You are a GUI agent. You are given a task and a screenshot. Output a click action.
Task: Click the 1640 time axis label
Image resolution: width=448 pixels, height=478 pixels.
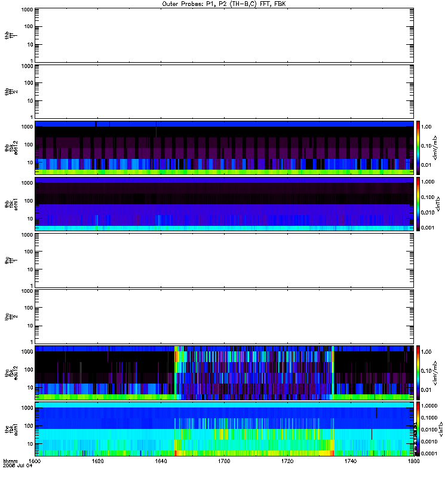point(161,461)
